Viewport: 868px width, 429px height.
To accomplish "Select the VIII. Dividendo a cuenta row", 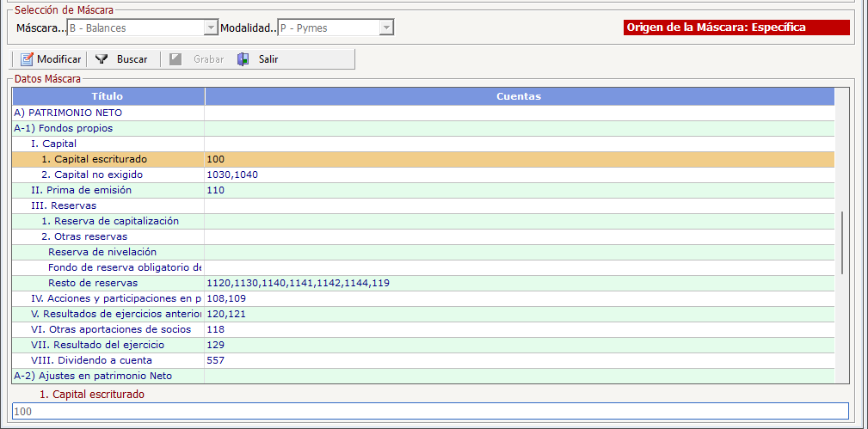I will pos(423,361).
